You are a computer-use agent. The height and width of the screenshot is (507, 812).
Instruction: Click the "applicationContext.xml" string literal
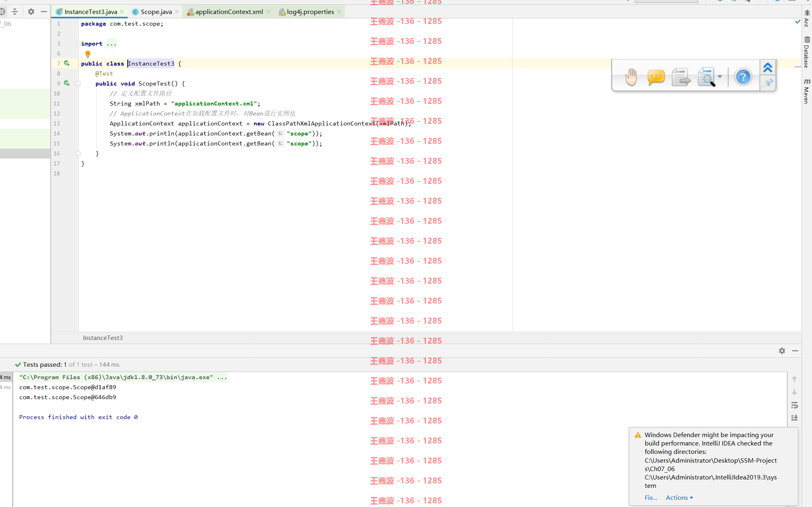214,103
